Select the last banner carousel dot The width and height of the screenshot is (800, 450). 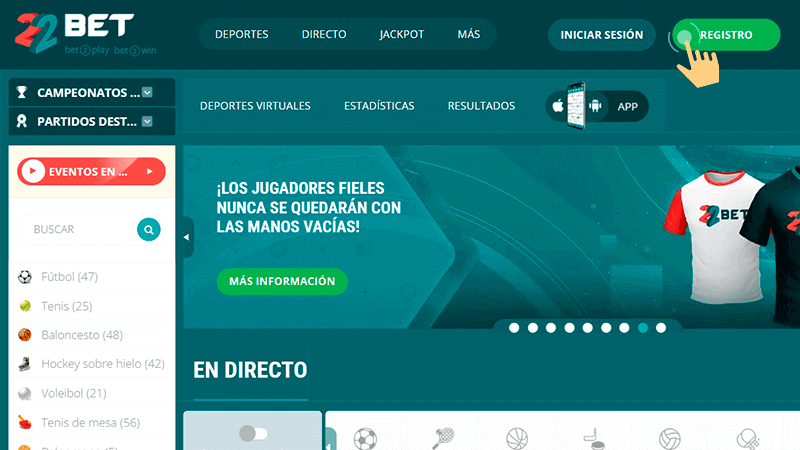(661, 327)
